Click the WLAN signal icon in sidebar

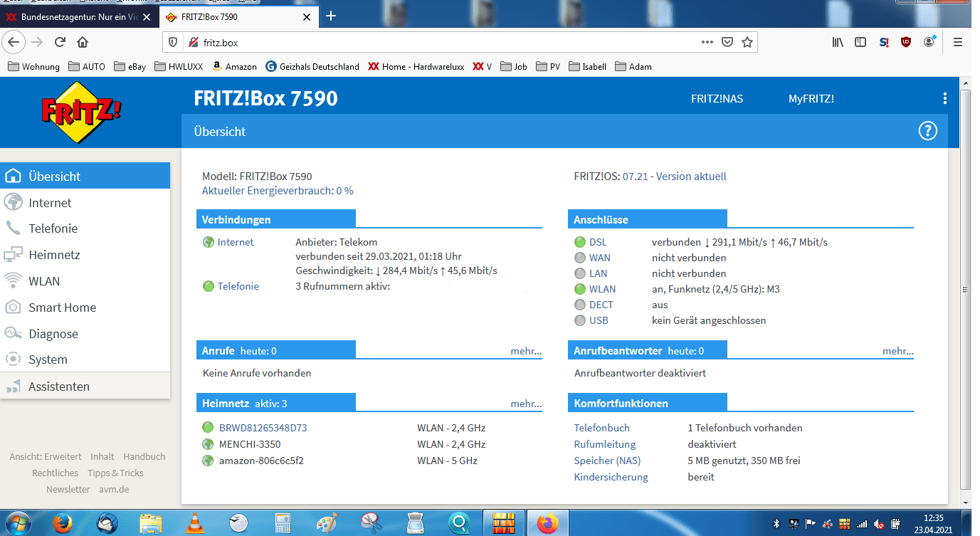[x=14, y=281]
